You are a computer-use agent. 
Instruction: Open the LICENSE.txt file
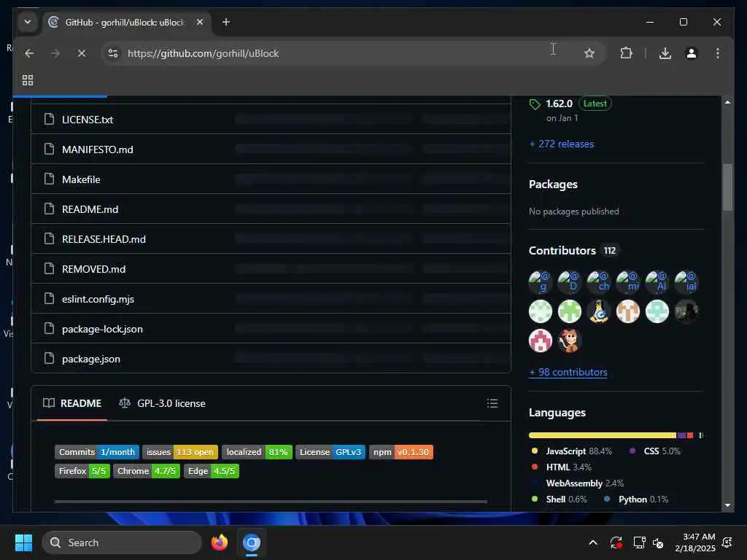point(88,120)
